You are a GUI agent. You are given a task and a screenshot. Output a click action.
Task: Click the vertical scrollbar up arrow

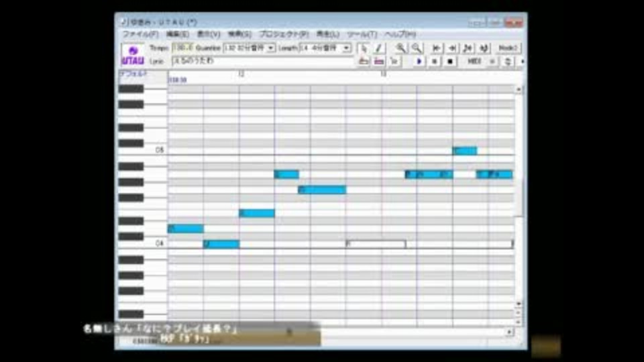point(519,89)
